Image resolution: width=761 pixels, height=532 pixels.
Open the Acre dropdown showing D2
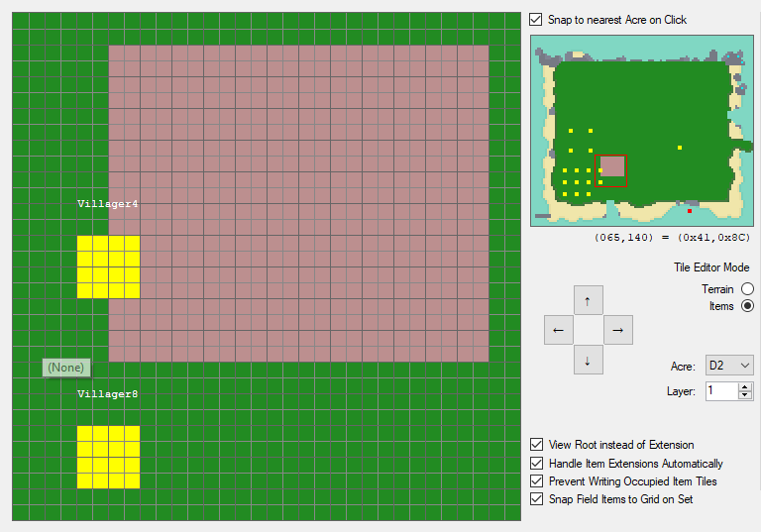coord(729,365)
